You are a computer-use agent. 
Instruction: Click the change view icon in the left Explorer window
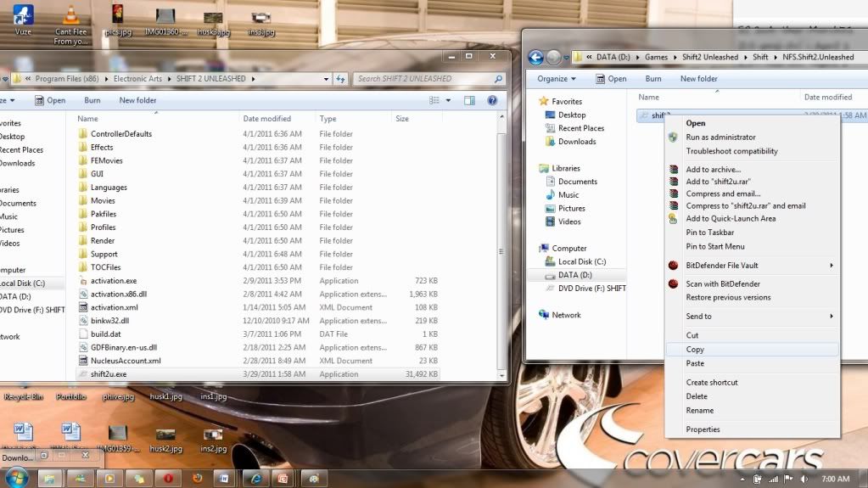(x=434, y=100)
